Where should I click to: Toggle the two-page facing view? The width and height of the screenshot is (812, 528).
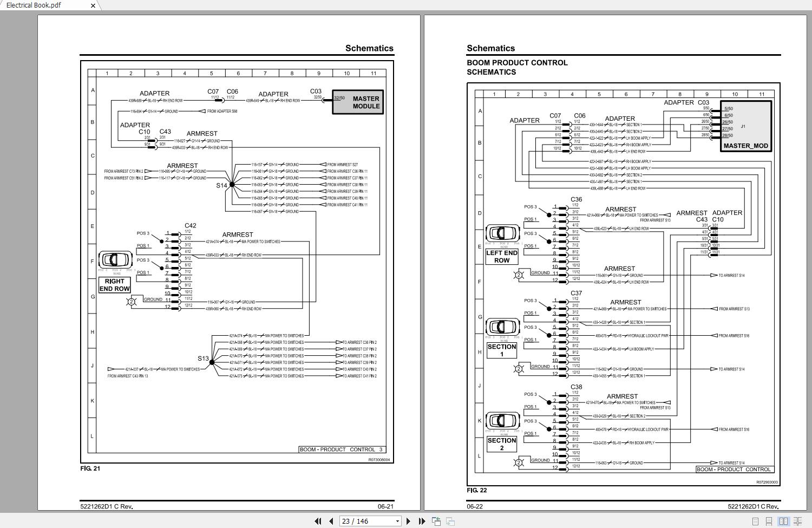coord(783,521)
